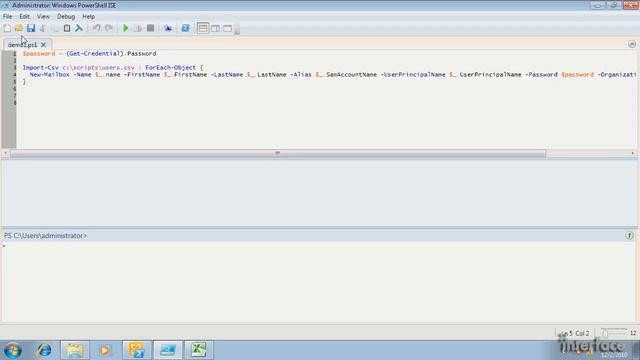Close the demo script tab
The image size is (640, 360).
click(x=44, y=44)
